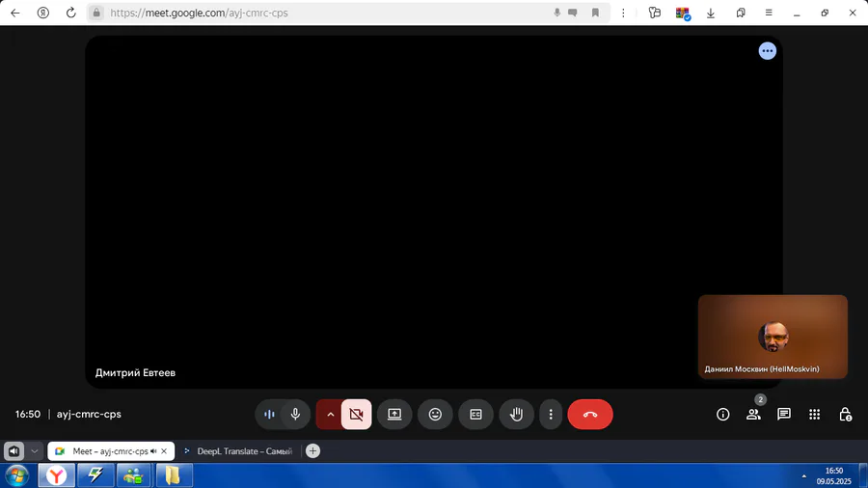Open Meet activities grid
Image resolution: width=868 pixels, height=488 pixels.
click(814, 415)
